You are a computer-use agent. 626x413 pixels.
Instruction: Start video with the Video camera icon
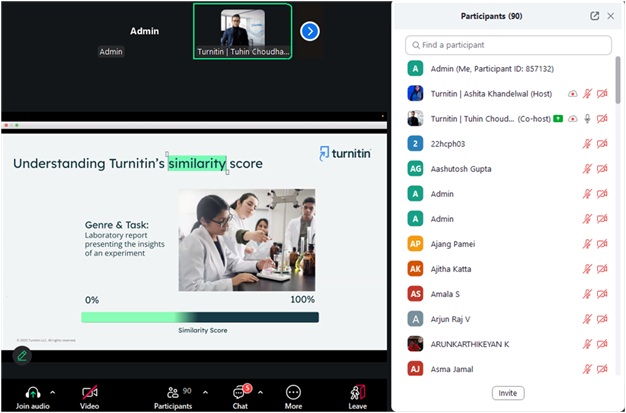(90, 393)
